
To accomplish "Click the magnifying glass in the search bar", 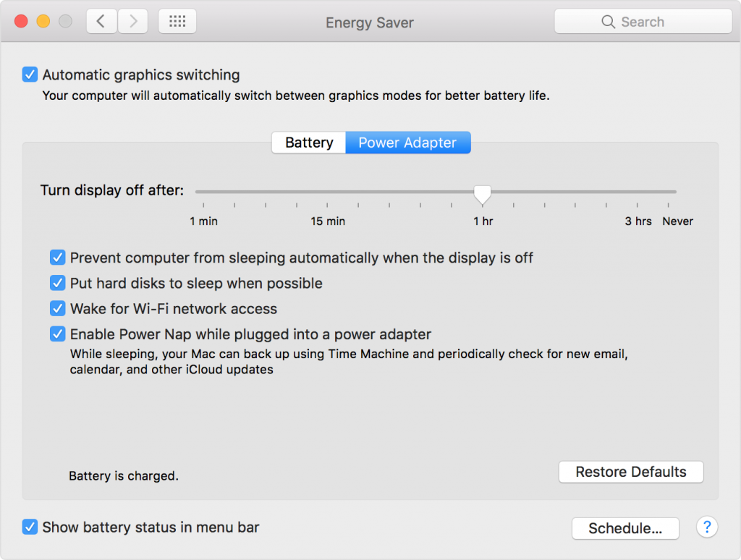I will pyautogui.click(x=609, y=22).
